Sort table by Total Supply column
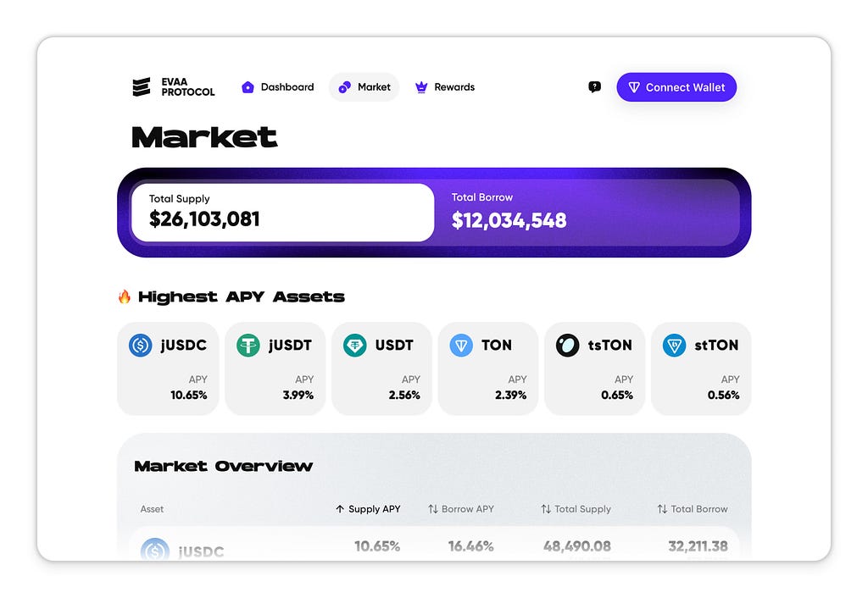The width and height of the screenshot is (868, 598). point(576,509)
